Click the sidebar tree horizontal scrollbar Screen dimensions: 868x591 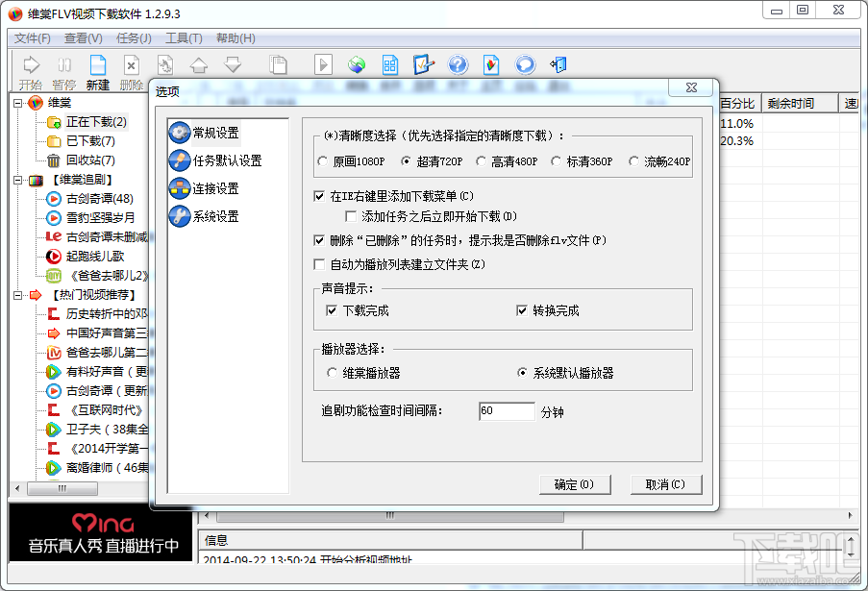62,488
